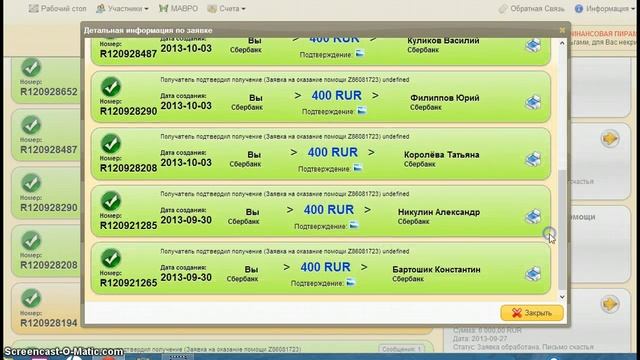The width and height of the screenshot is (640, 360).
Task: Click checkmark above R120928208 in background list
Action: 31,241
